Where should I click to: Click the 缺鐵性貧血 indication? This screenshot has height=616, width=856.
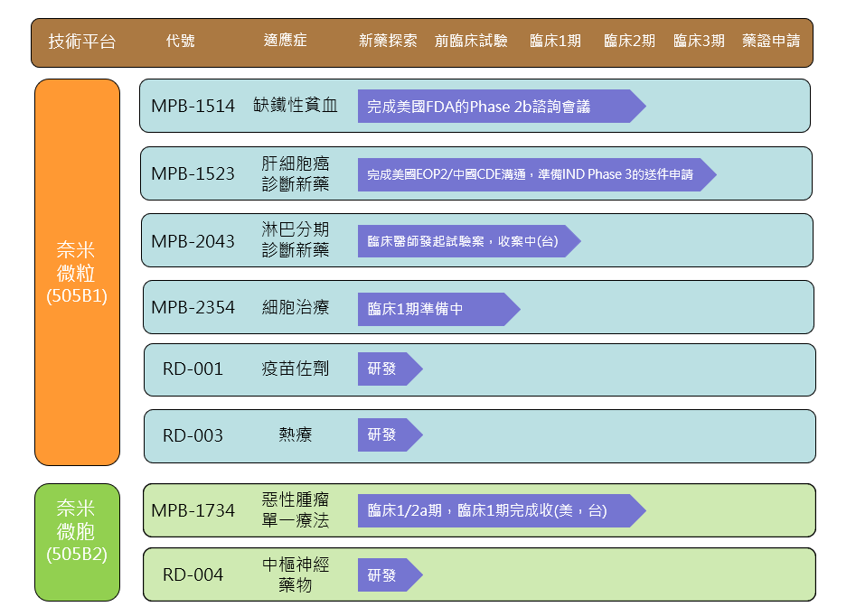(x=296, y=105)
